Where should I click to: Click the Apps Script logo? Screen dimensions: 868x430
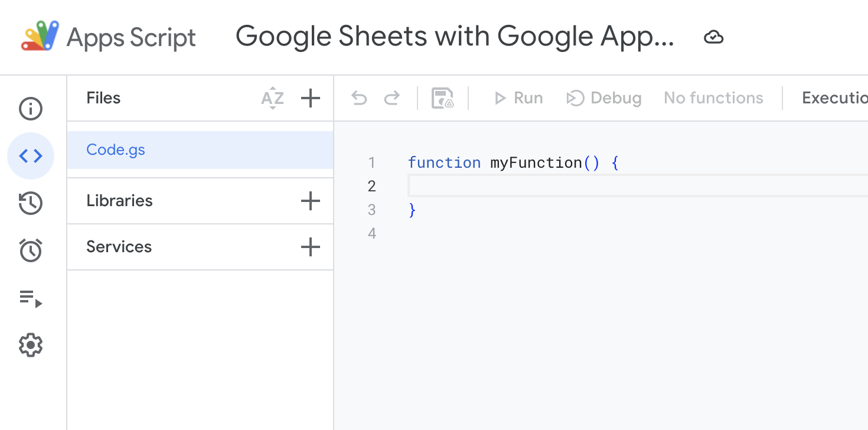[40, 37]
